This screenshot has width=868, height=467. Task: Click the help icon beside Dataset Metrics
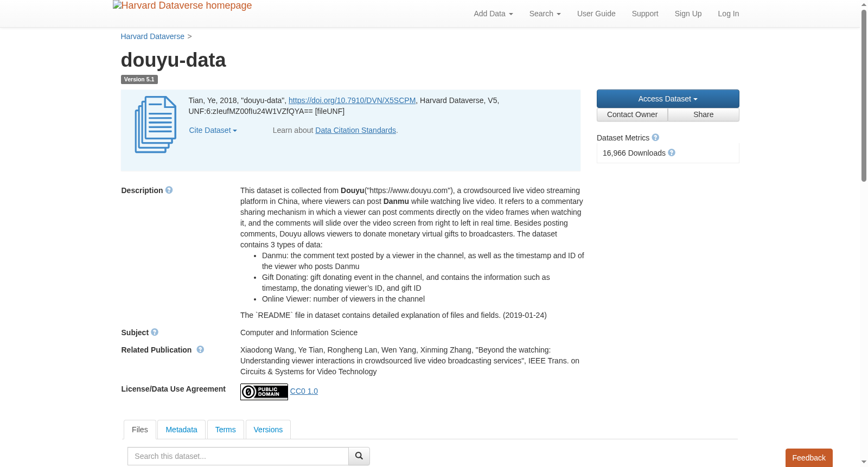click(655, 138)
